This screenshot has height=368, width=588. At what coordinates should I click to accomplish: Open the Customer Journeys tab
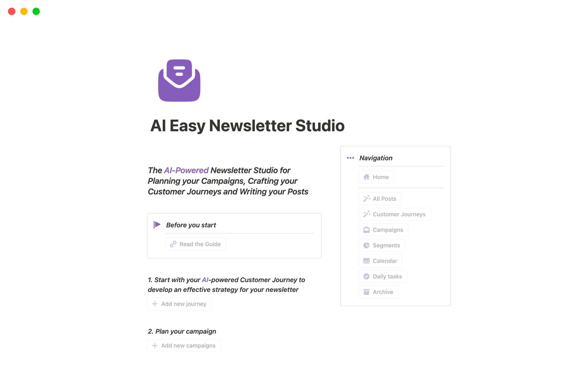pyautogui.click(x=395, y=214)
